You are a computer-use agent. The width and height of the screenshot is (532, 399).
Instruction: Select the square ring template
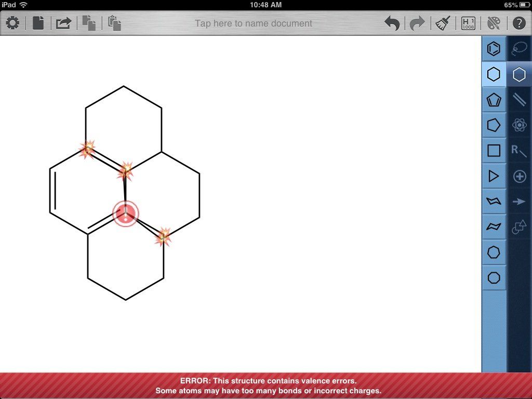[494, 150]
